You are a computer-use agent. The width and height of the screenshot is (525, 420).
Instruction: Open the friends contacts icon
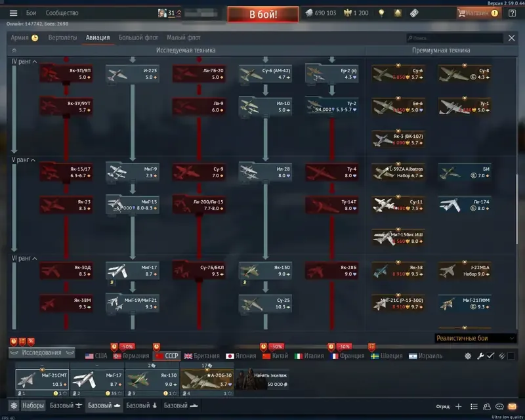(x=487, y=406)
